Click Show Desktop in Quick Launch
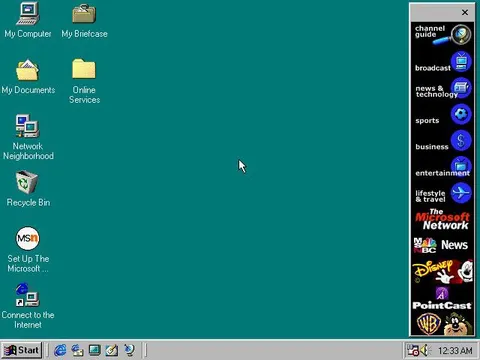This screenshot has width=480, height=360. 95,350
